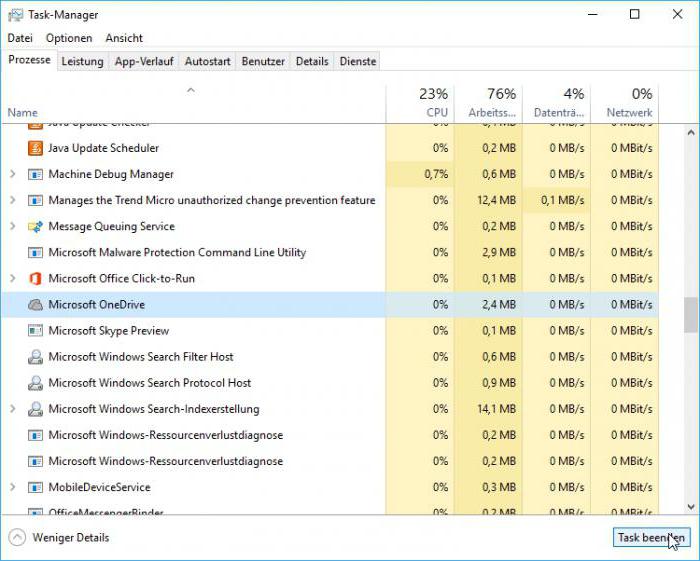Click the scrollbar up arrow
This screenshot has height=561, width=700.
click(x=691, y=133)
